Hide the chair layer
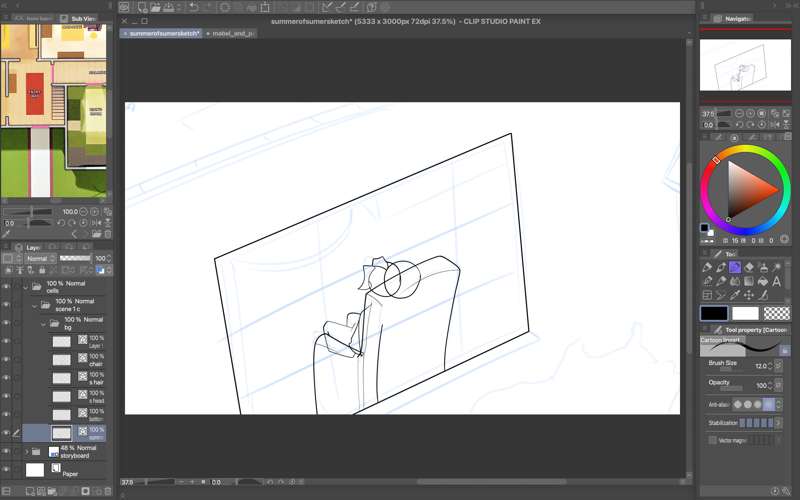This screenshot has width=800, height=500. coord(6,360)
